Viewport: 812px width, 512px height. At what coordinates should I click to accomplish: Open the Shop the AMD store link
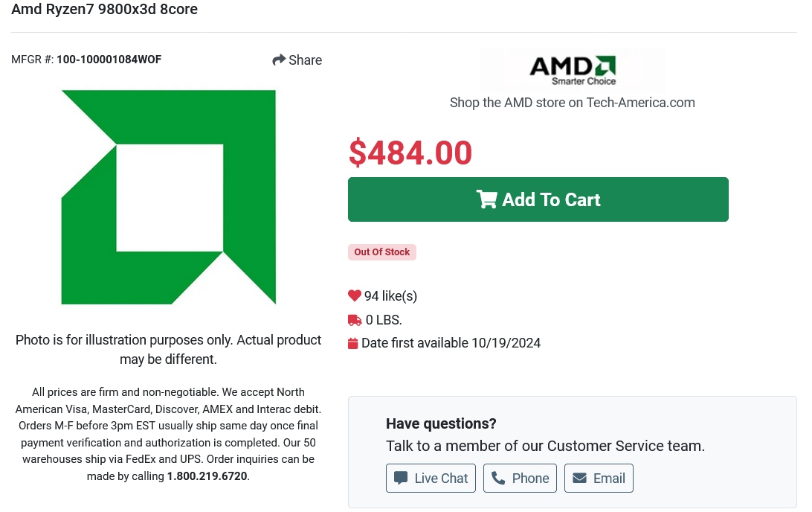click(x=572, y=103)
